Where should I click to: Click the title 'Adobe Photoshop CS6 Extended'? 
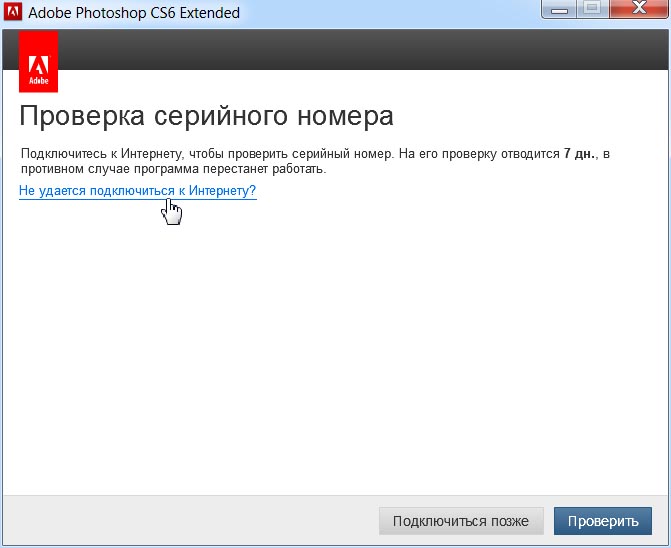(134, 12)
